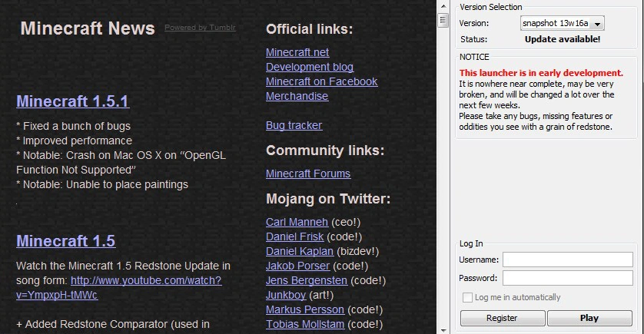Click the news scrollbar down arrow
The image size is (644, 334).
click(443, 330)
